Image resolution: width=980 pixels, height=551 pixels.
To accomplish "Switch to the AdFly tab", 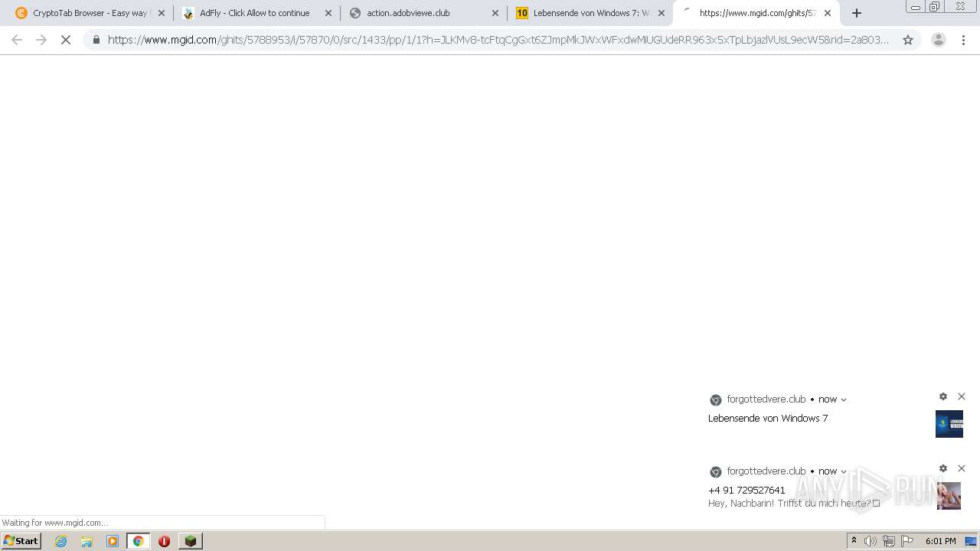I will pos(256,13).
